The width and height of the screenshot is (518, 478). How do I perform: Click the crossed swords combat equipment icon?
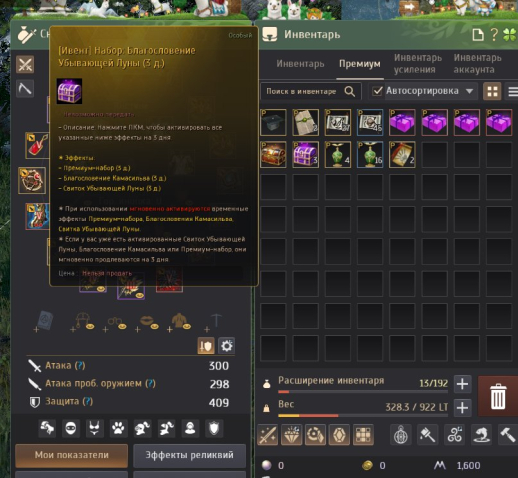tap(25, 64)
